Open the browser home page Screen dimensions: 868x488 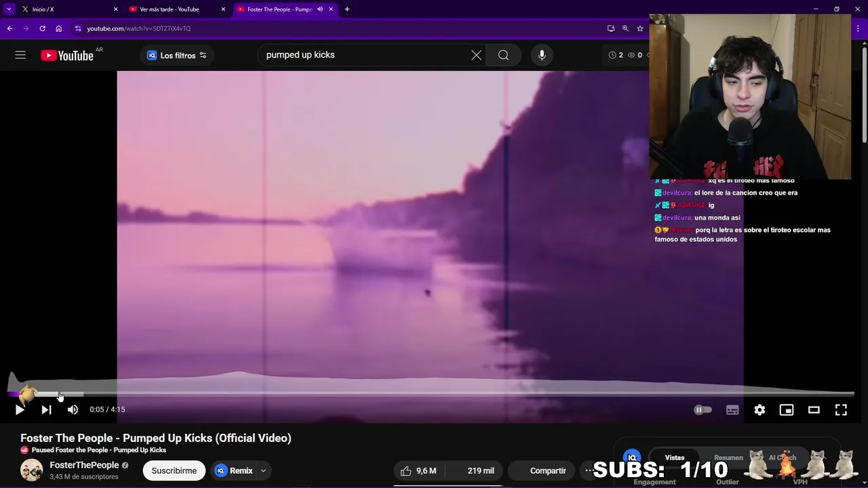coord(58,28)
